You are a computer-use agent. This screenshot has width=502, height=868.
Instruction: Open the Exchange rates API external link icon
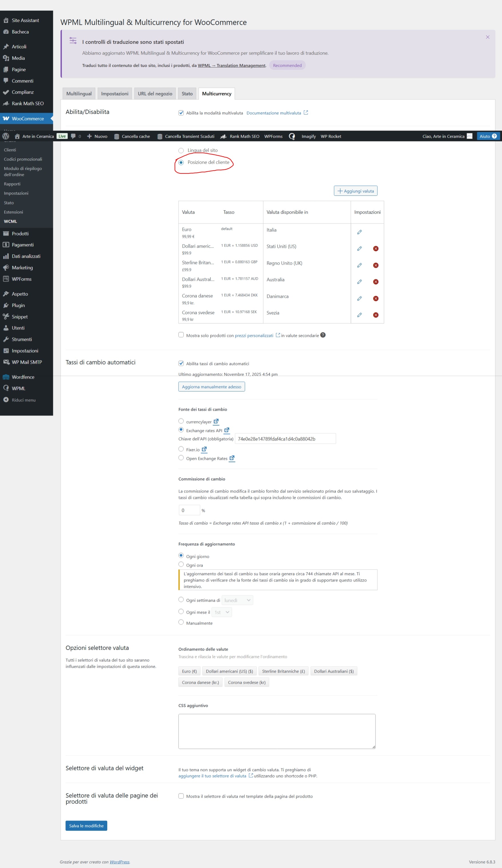coord(227,430)
